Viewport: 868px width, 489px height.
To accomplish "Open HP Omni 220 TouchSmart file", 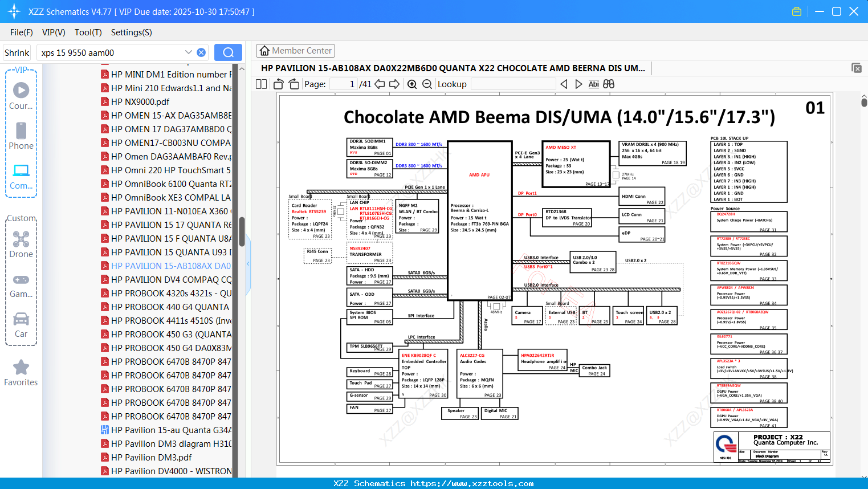I will (x=166, y=170).
